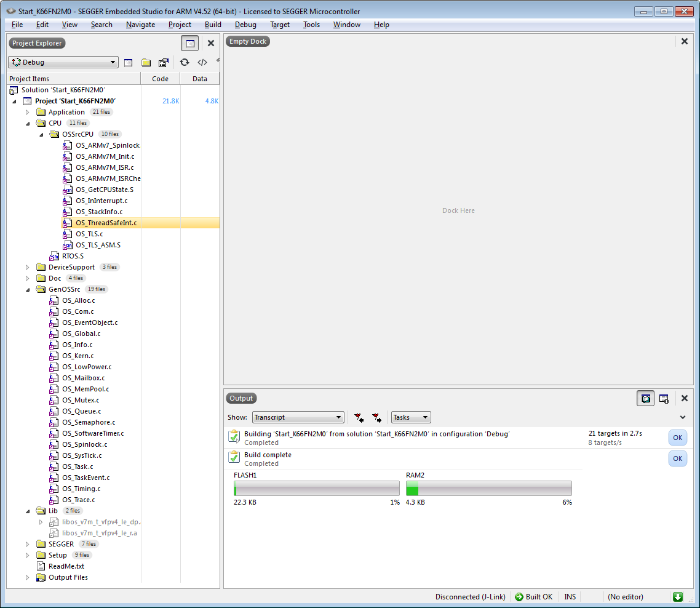Click the Built OK status indicator

click(x=534, y=596)
